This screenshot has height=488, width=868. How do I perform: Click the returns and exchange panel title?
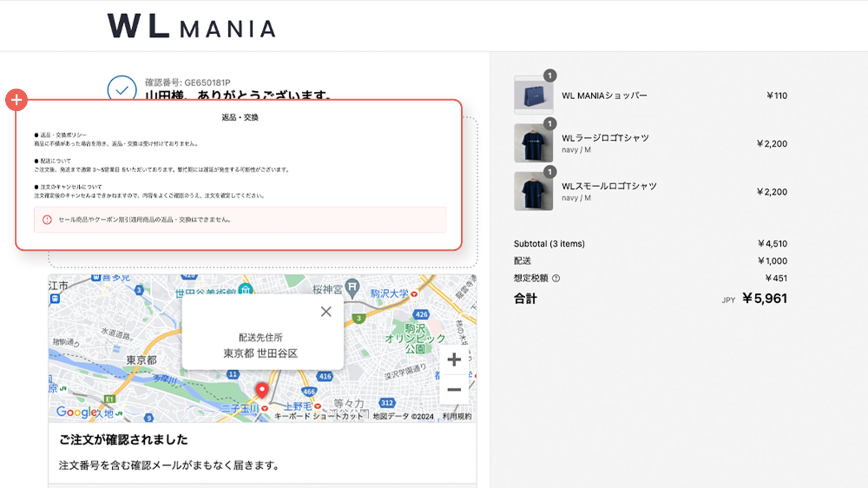coord(240,118)
